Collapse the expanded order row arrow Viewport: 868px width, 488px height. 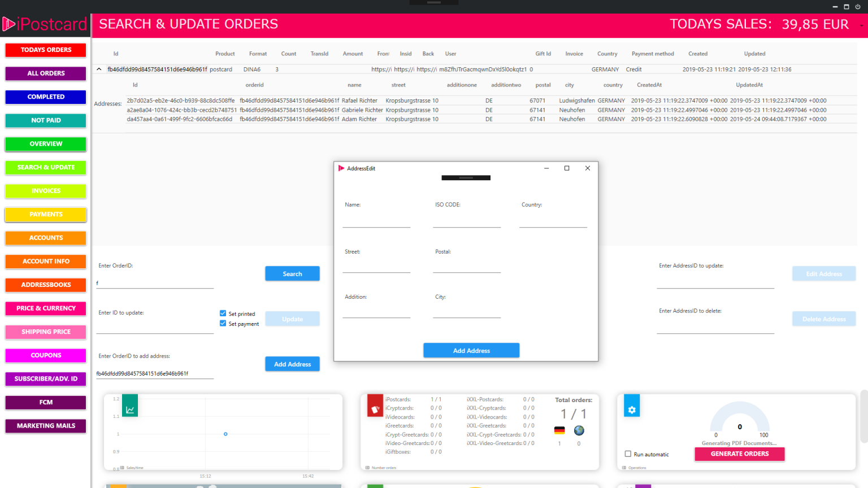click(x=99, y=69)
